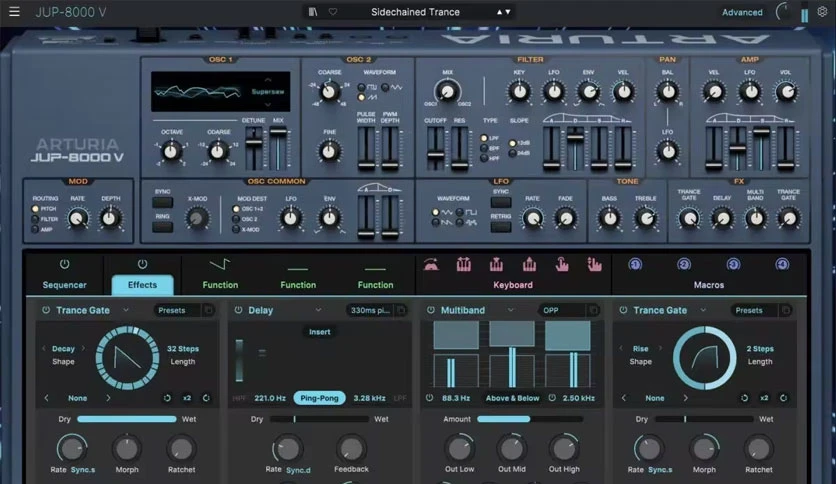Toggle the Multiband effect power
The image size is (836, 484).
[430, 310]
